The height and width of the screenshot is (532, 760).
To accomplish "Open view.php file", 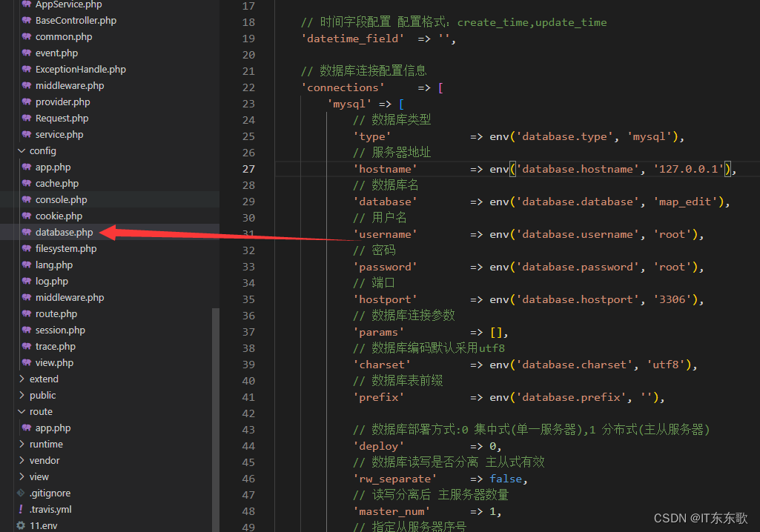I will 54,363.
